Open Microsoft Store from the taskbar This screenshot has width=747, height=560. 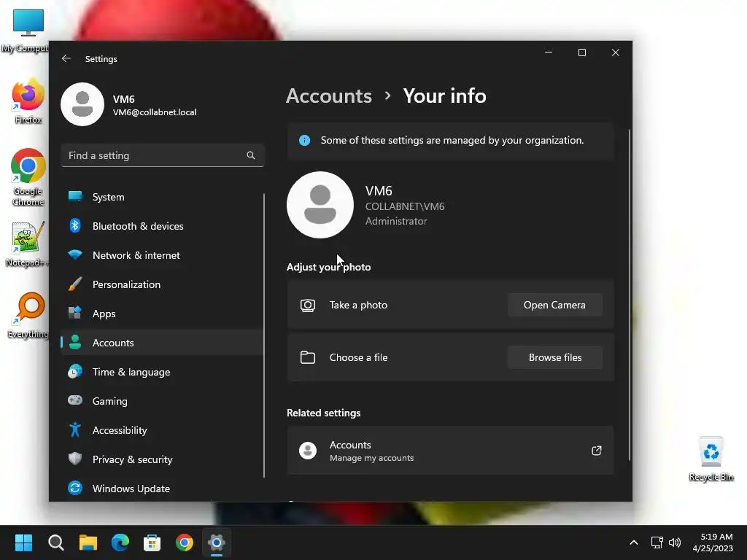(x=152, y=542)
